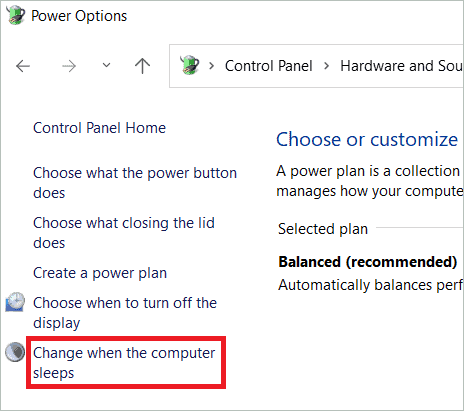The width and height of the screenshot is (464, 411).
Task: Open Choose when to turn off the display
Action: [125, 313]
